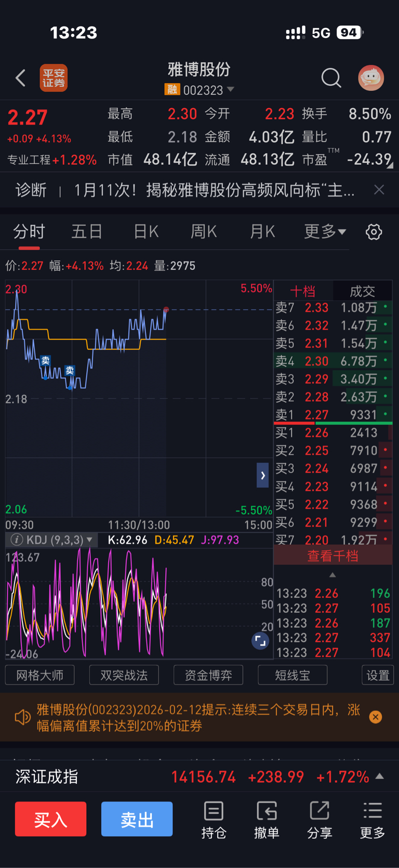Tap the battery 94 status icon

pos(349,32)
